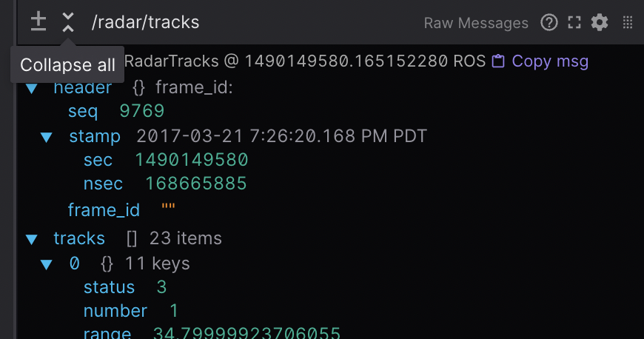The height and width of the screenshot is (339, 644).
Task: Toggle fullscreen for the Raw Messages panel
Action: tap(574, 23)
